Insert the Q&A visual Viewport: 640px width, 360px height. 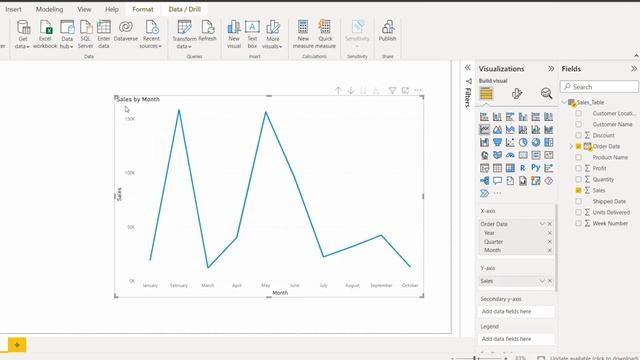[x=497, y=181]
